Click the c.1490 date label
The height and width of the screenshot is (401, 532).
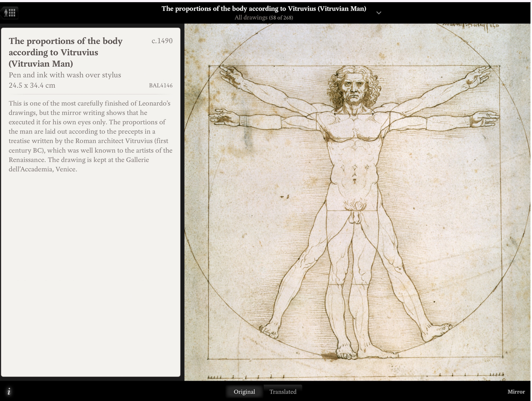[162, 41]
